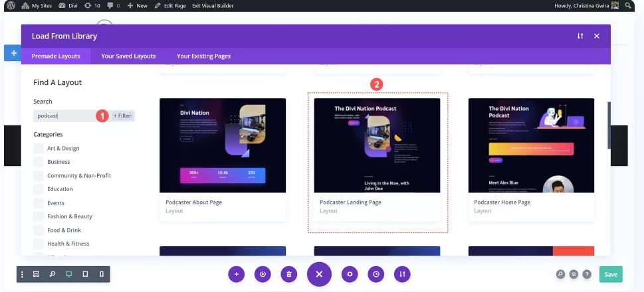Check the Art & Design category
Screen dimensions: 644x292
click(x=38, y=149)
